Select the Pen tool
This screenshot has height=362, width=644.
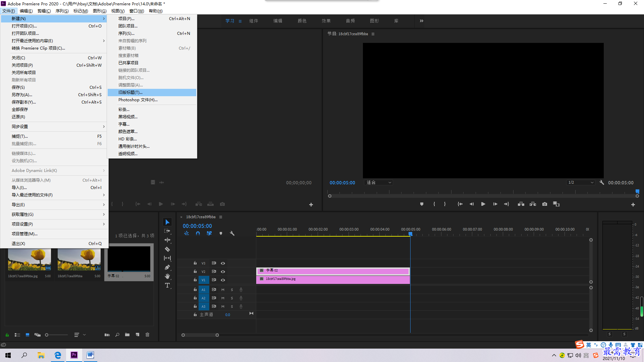pyautogui.click(x=167, y=267)
